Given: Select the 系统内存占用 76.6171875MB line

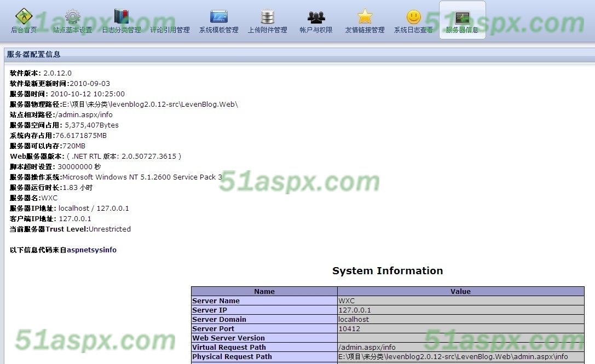Looking at the screenshot, I should 58,136.
